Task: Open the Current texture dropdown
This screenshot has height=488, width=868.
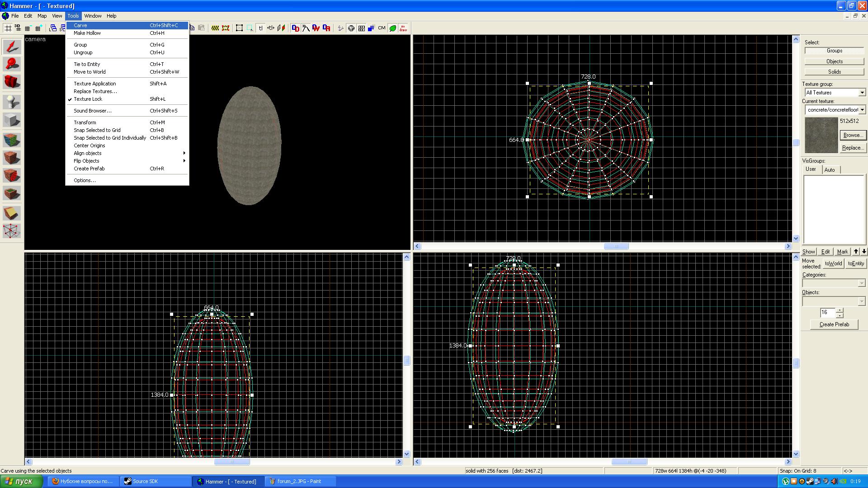Action: point(862,110)
